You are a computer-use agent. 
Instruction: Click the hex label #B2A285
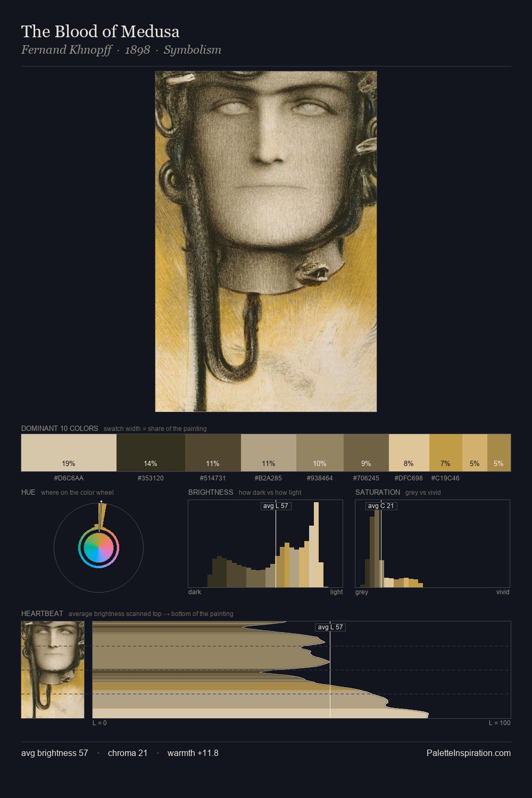[269, 478]
